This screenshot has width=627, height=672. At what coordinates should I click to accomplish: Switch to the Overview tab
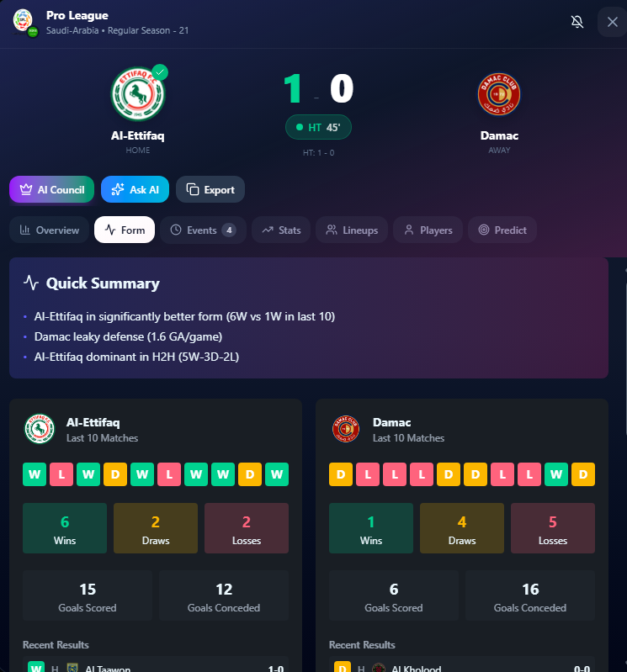[50, 230]
